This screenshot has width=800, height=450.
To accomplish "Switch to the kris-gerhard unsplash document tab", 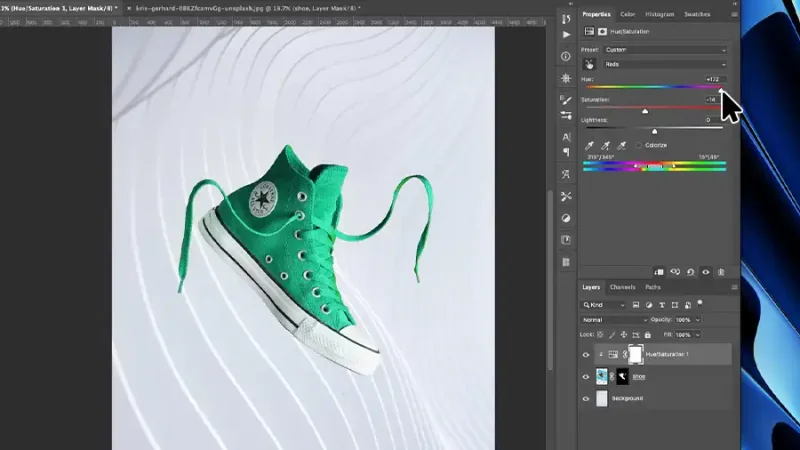I will (x=247, y=8).
